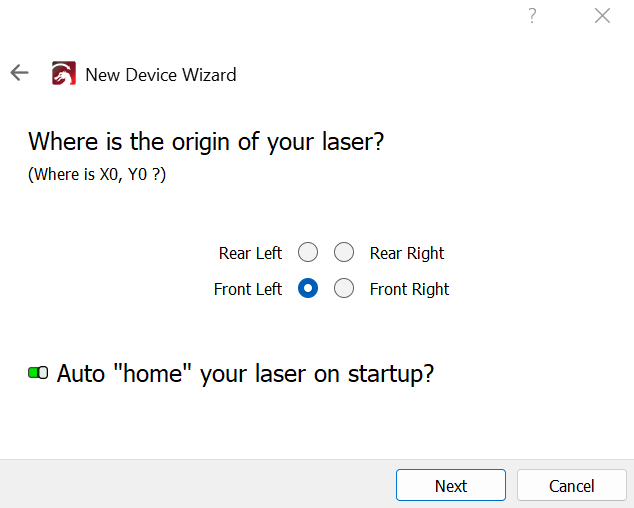Click the "Rear Left" text label
Image resolution: width=634 pixels, height=508 pixels.
pos(250,253)
